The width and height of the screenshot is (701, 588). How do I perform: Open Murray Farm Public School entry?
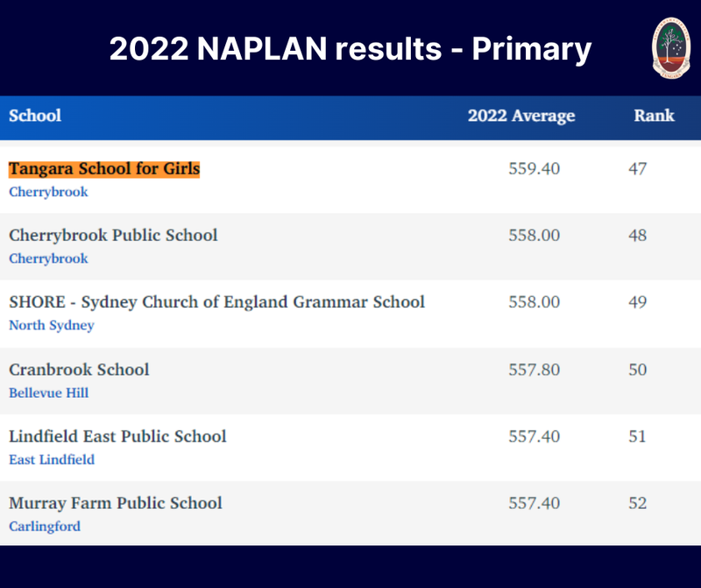(x=116, y=503)
